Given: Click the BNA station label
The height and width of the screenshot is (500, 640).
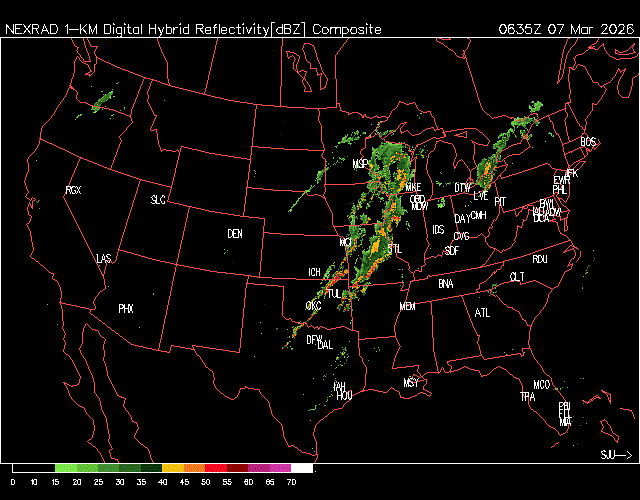Looking at the screenshot, I should [x=446, y=284].
